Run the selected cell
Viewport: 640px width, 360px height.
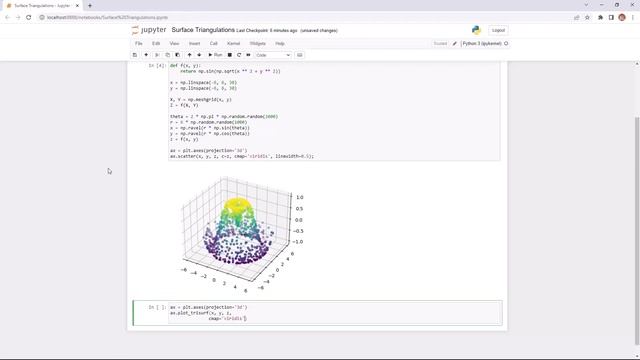[215, 55]
